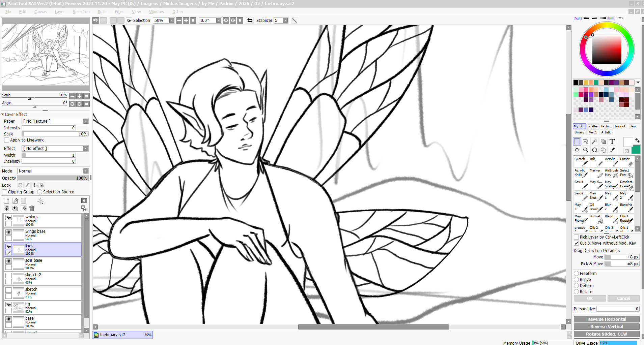Switch to the Scatter brush tab
644x345 pixels.
point(593,126)
